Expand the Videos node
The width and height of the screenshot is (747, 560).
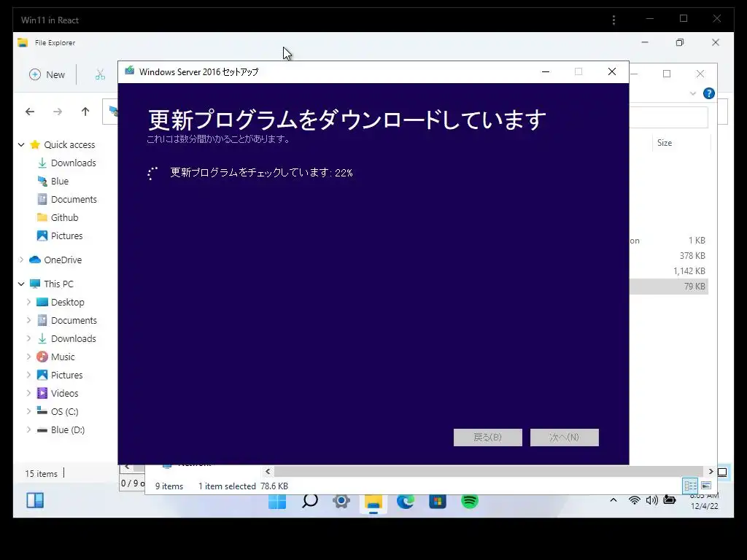28,393
